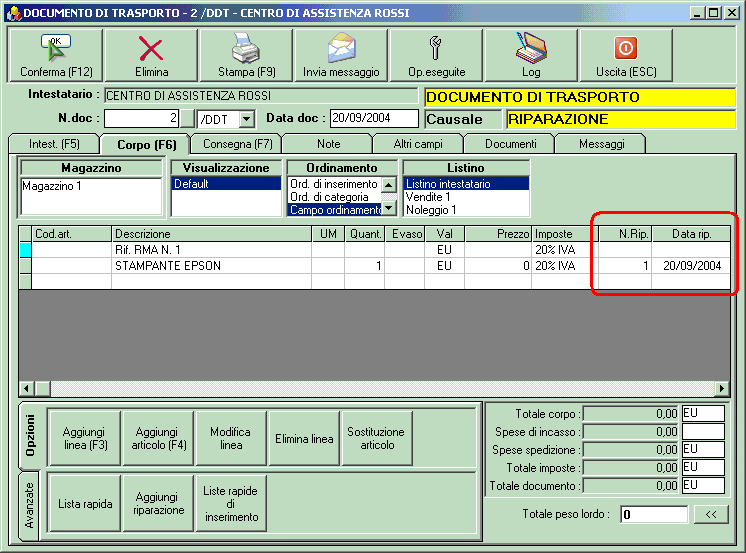Click the RIPARAZIONE causale field
Viewport: 746px width, 553px height.
(621, 119)
